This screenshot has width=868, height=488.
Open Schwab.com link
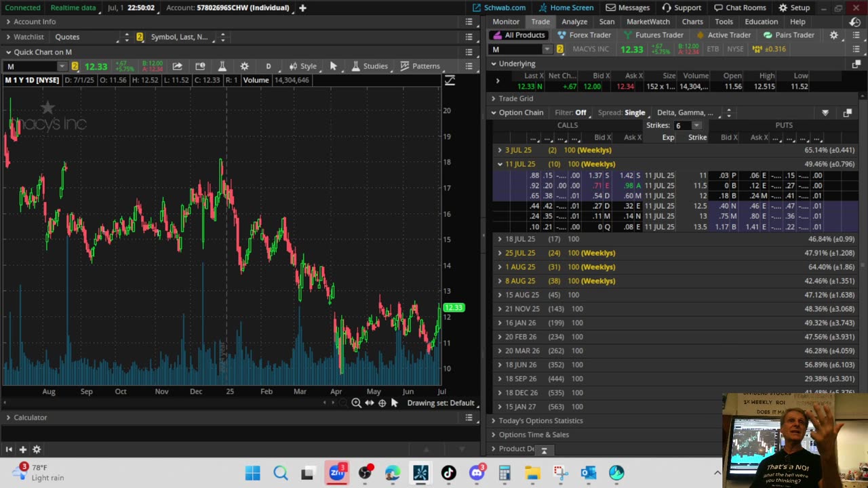pos(499,7)
